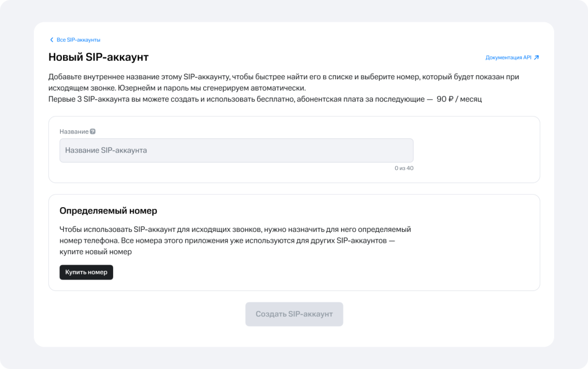Click the Название field label
Viewport: 588px width, 369px height.
pos(74,131)
